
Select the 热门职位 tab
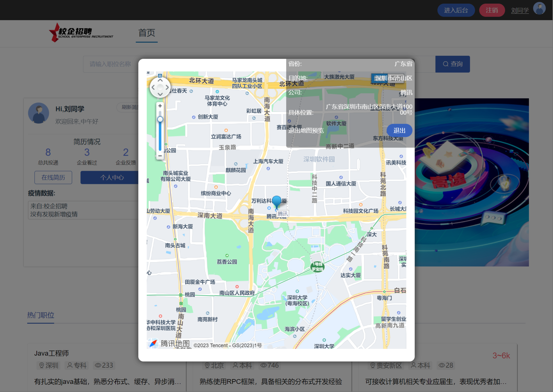[x=41, y=315]
